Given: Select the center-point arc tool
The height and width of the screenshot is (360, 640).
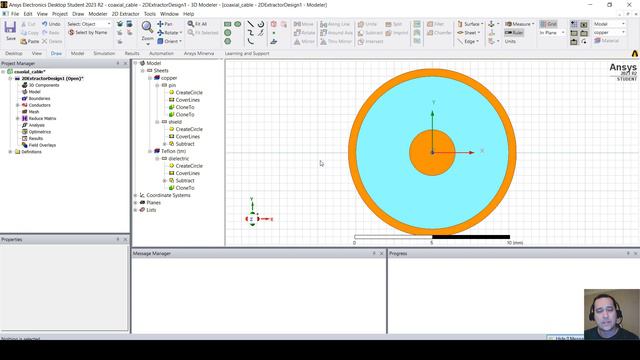Looking at the screenshot, I should pos(261,24).
